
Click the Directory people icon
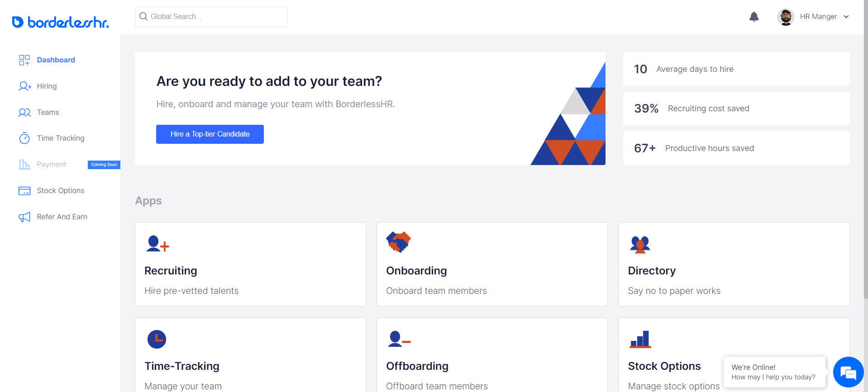tap(640, 244)
